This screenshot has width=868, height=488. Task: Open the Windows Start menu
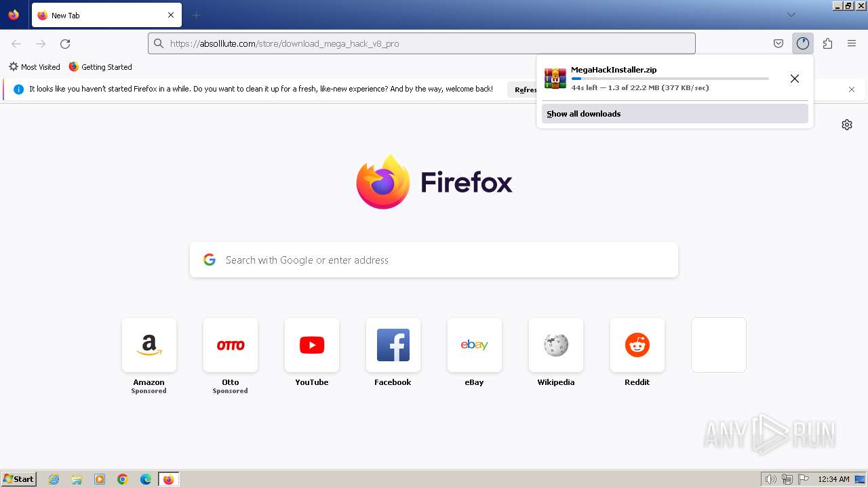coord(18,479)
